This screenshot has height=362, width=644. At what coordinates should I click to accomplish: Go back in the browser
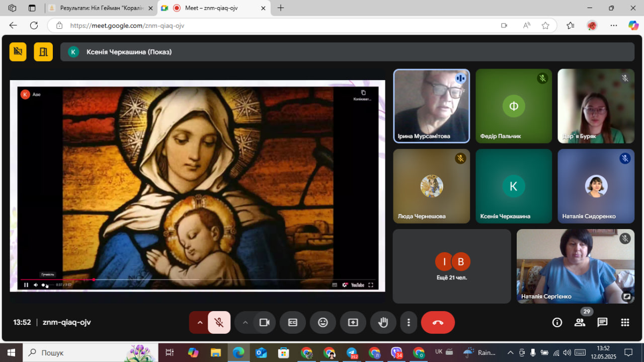[13, 25]
